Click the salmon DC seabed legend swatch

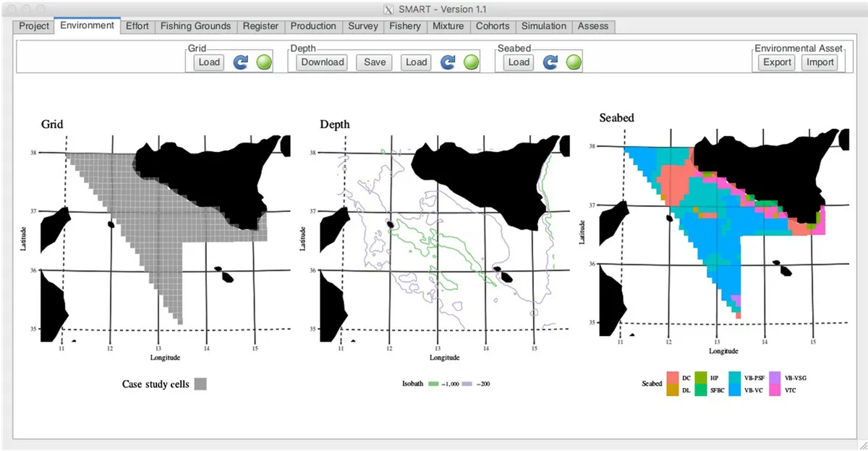(672, 378)
